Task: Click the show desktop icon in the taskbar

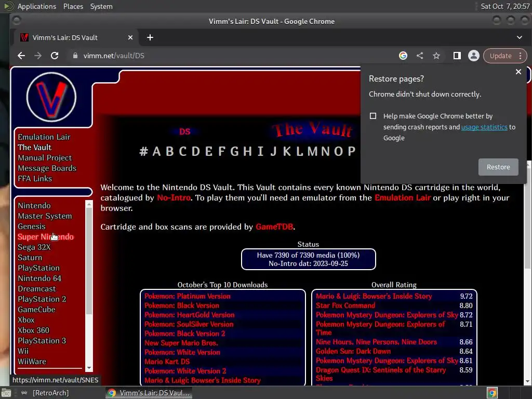Action: (6, 393)
